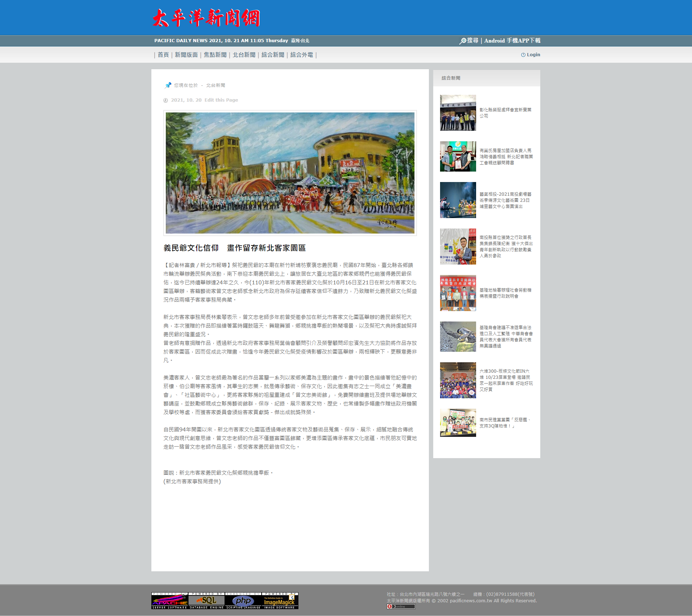Open thumbnail for 六堆300 story

click(458, 380)
